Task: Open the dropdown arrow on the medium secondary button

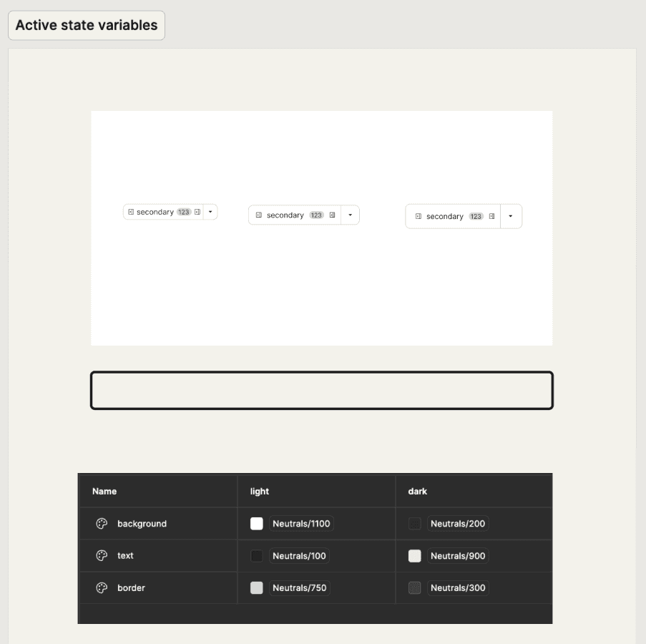Action: (x=351, y=215)
